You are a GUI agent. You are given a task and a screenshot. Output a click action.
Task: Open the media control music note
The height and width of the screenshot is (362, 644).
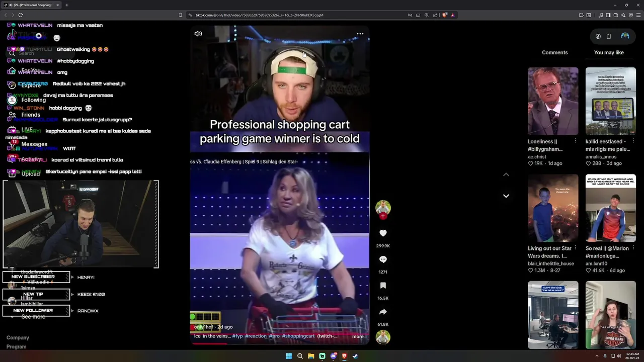pyautogui.click(x=601, y=15)
